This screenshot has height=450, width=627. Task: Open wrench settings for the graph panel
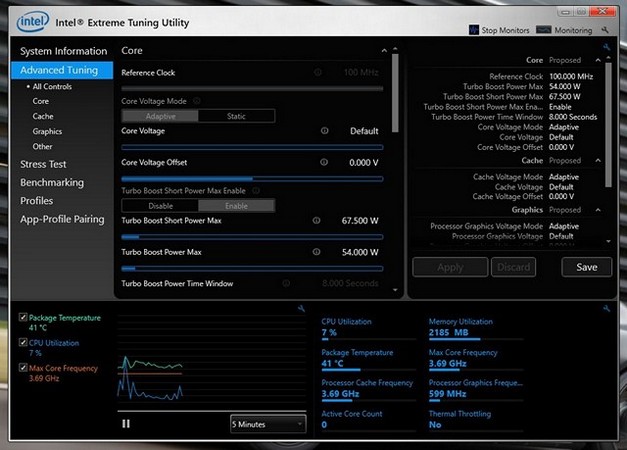point(301,308)
